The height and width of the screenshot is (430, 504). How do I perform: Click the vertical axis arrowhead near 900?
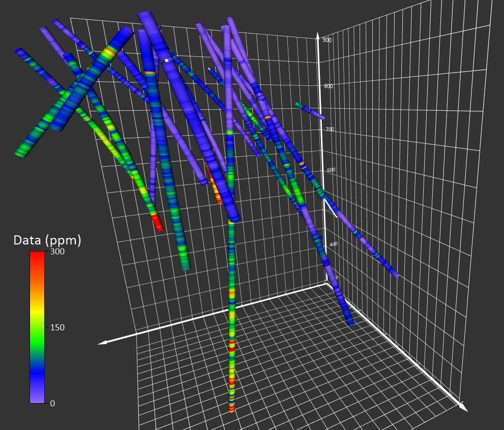pyautogui.click(x=318, y=38)
